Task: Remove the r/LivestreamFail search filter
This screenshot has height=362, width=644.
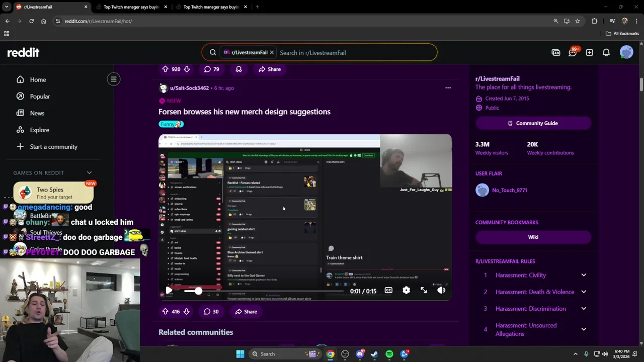Action: (x=272, y=52)
